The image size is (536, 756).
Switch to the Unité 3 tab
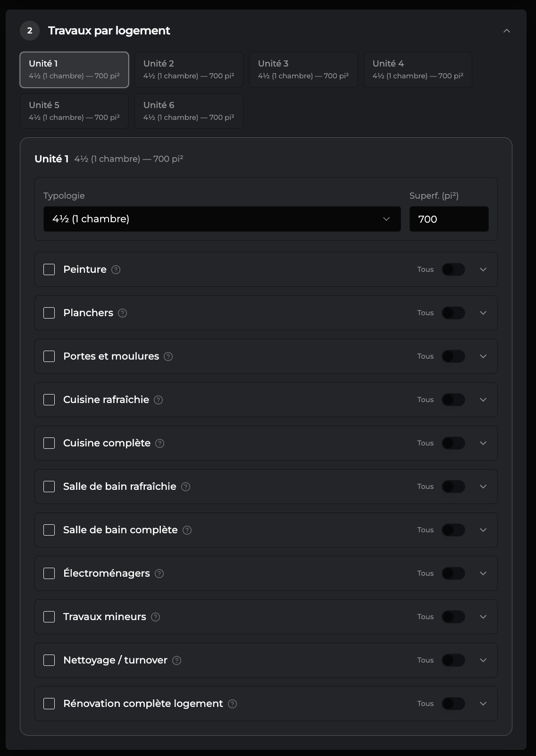tap(303, 70)
